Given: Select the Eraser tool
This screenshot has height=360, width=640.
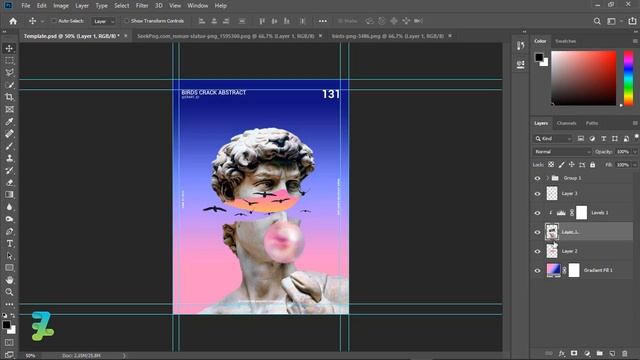Looking at the screenshot, I should pyautogui.click(x=9, y=182).
